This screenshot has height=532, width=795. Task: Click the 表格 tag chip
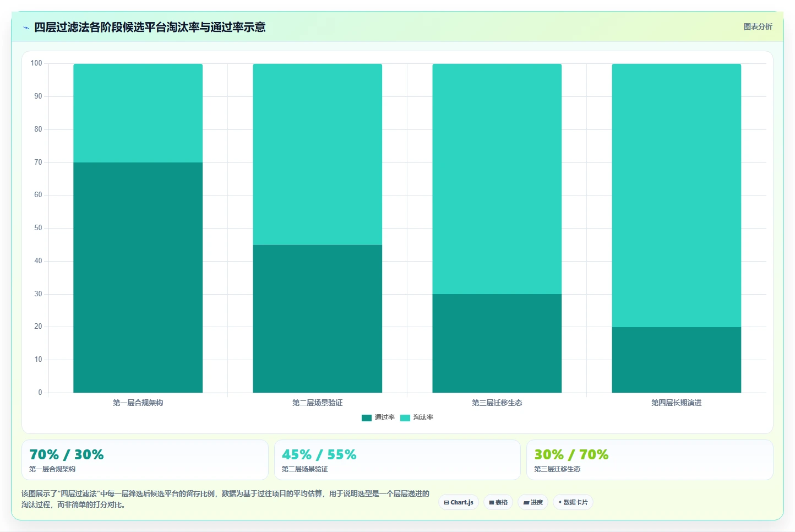[498, 502]
